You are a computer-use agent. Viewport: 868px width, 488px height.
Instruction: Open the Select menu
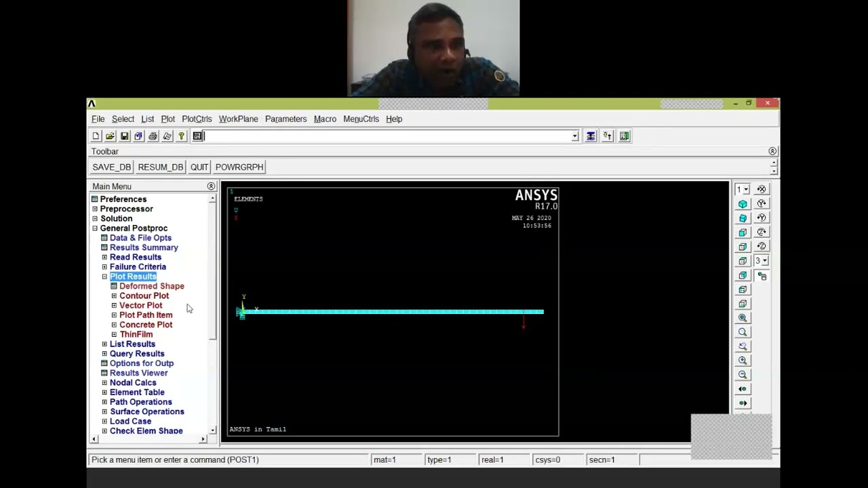[x=123, y=119]
